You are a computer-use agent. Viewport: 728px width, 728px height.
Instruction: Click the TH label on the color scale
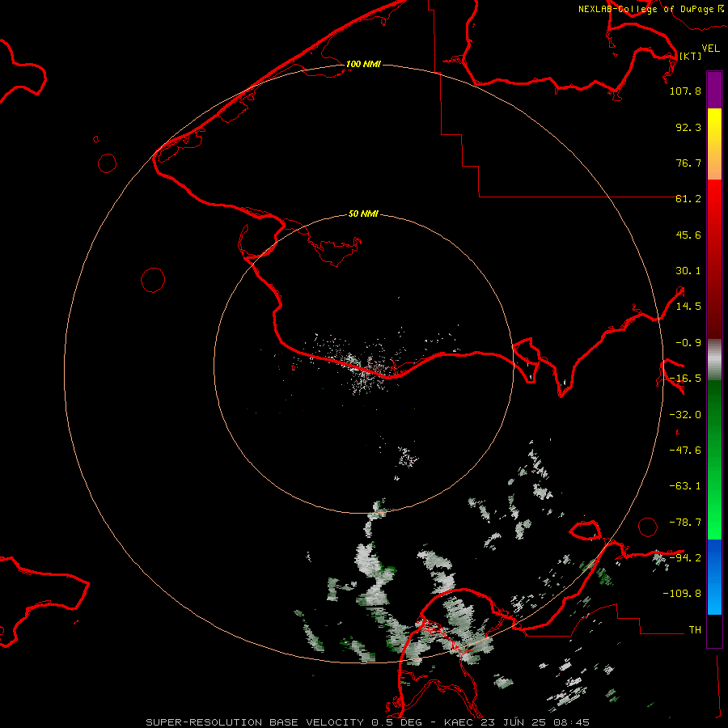tap(695, 630)
